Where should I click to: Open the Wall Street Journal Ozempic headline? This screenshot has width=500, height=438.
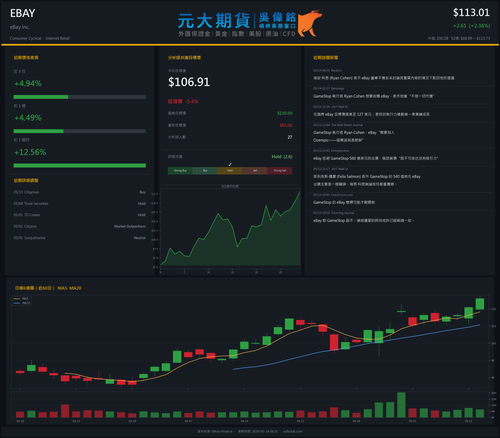354,136
